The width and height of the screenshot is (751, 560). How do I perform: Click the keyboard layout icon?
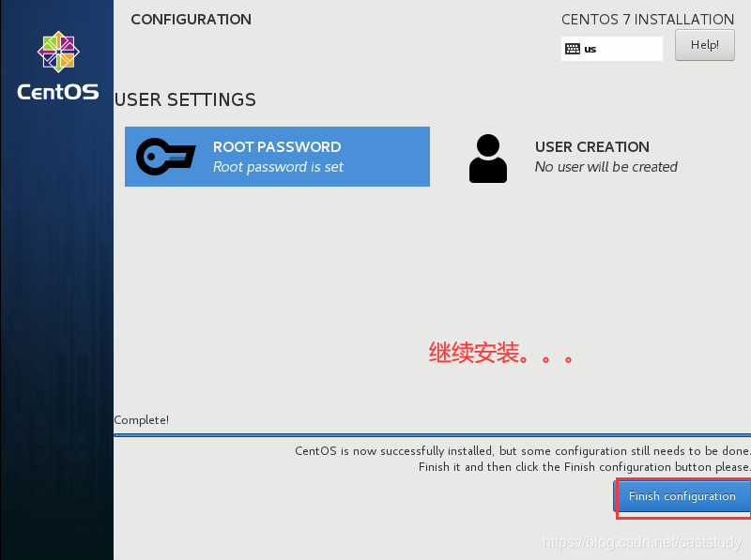click(573, 49)
